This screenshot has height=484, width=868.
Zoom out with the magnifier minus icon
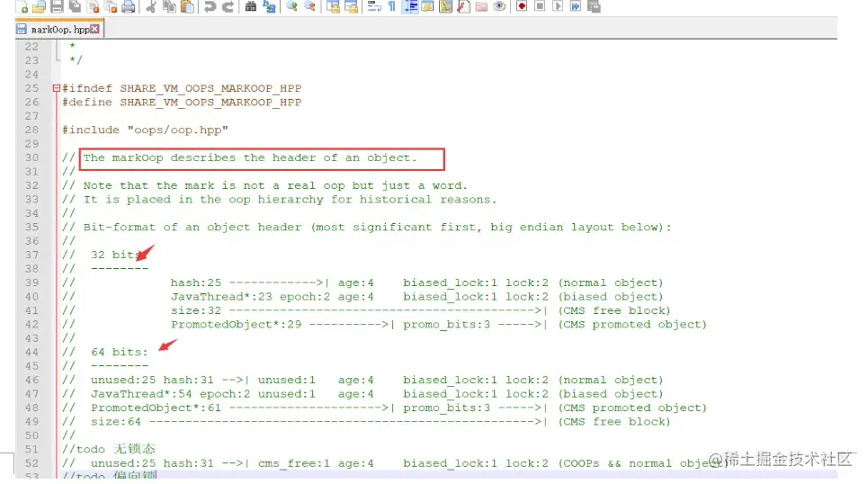[x=310, y=6]
